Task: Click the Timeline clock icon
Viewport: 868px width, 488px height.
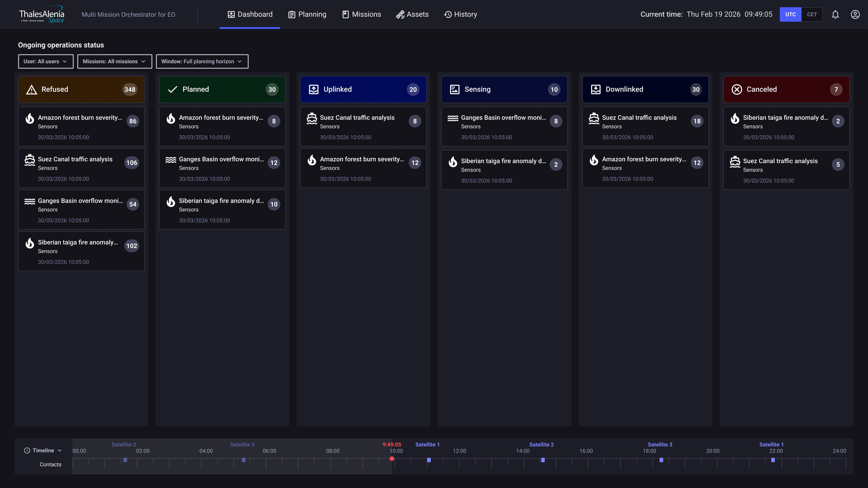Action: tap(27, 451)
